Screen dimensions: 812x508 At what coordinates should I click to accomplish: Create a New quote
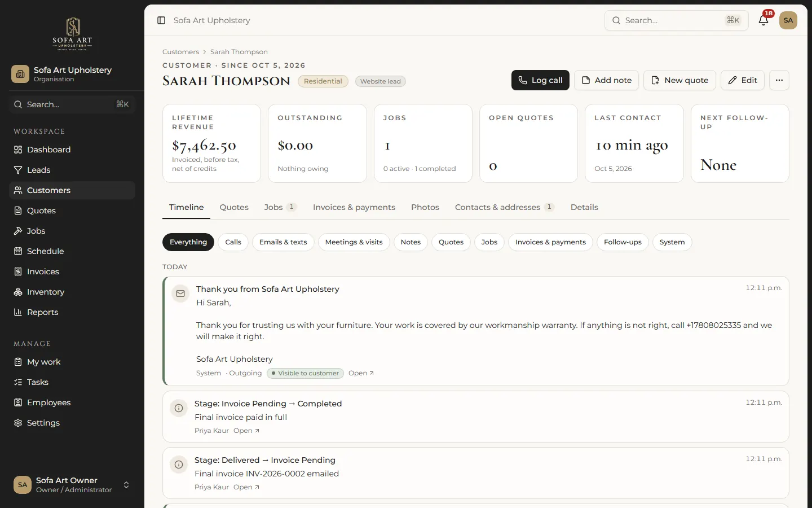679,80
